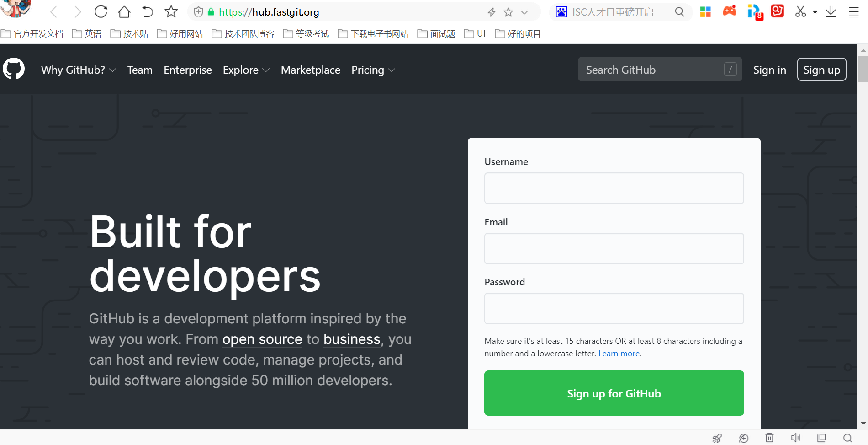Open the 下载电子书网站 bookmark folder
The image size is (868, 445).
(373, 34)
